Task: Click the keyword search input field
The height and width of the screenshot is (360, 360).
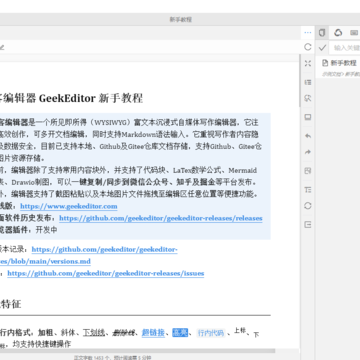Action: pyautogui.click(x=345, y=48)
